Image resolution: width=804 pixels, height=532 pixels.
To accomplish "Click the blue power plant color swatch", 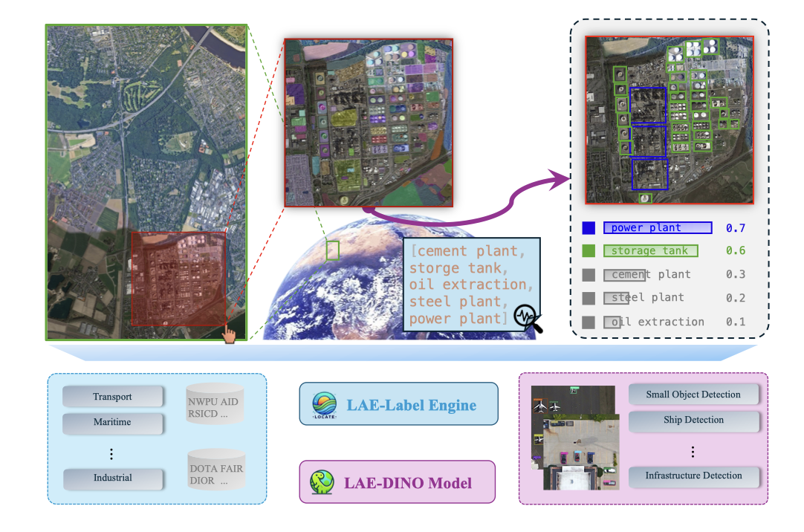I will [x=589, y=228].
